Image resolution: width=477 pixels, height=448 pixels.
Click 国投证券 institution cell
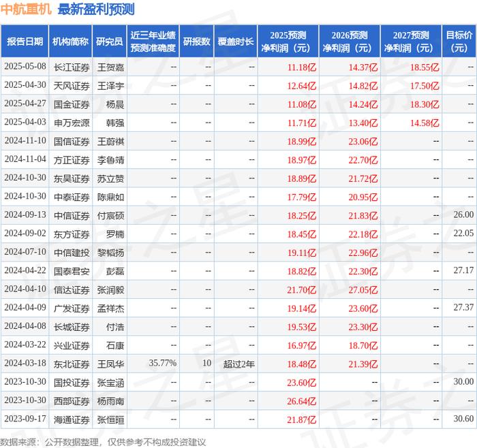pos(72,383)
